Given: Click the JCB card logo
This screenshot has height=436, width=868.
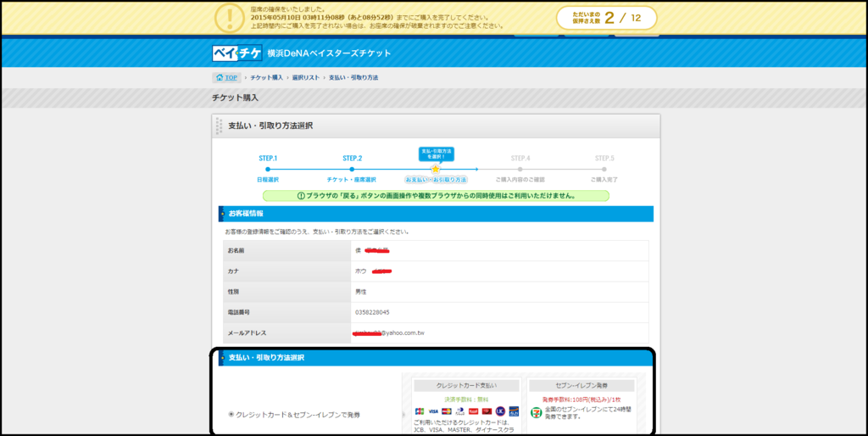Looking at the screenshot, I should 420,411.
